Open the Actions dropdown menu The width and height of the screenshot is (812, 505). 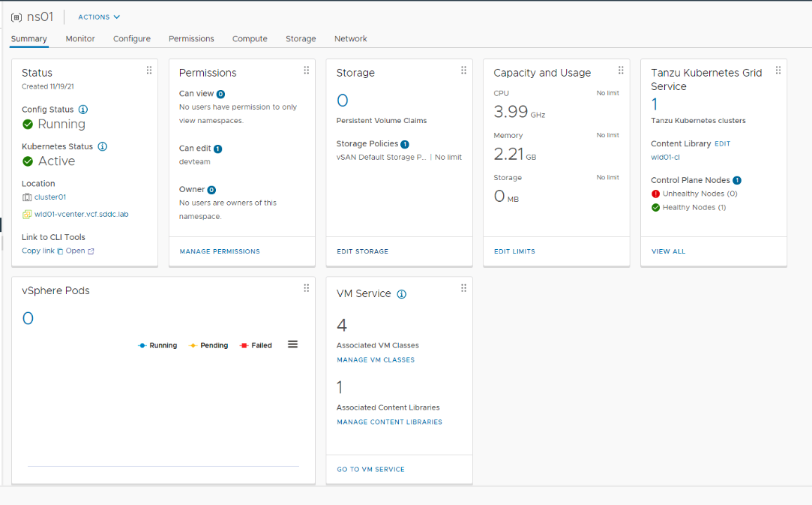[x=99, y=17]
